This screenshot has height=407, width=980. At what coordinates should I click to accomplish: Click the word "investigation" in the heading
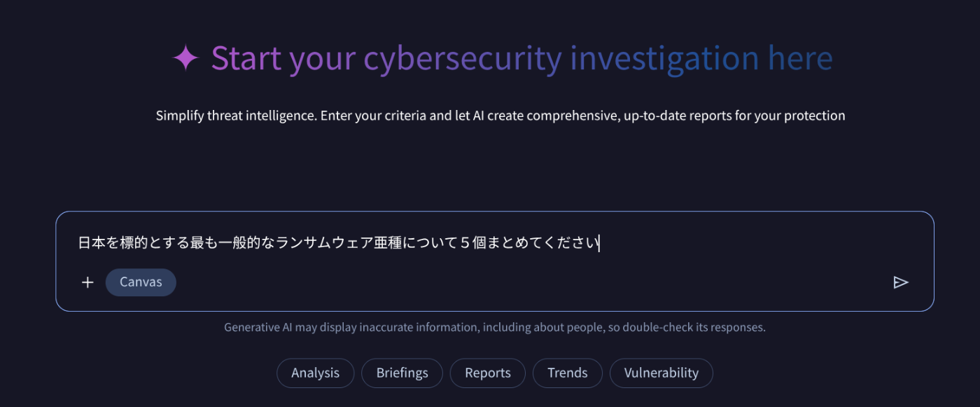[x=664, y=58]
